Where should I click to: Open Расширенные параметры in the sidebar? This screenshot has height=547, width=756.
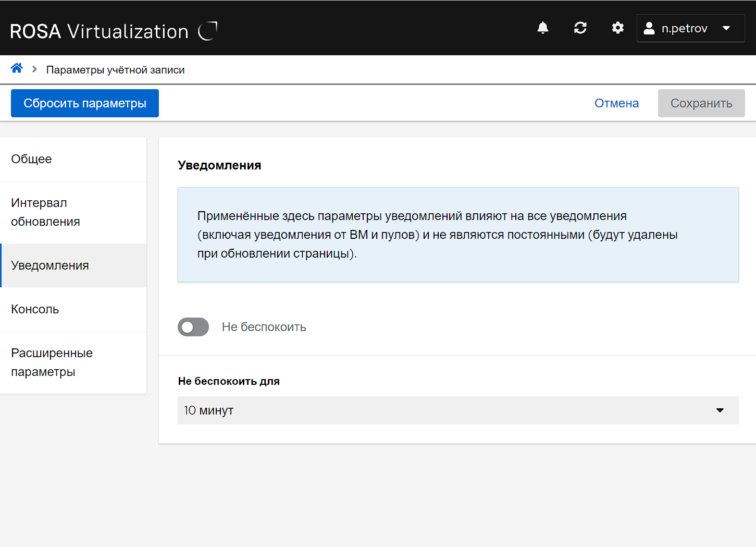[x=73, y=362]
